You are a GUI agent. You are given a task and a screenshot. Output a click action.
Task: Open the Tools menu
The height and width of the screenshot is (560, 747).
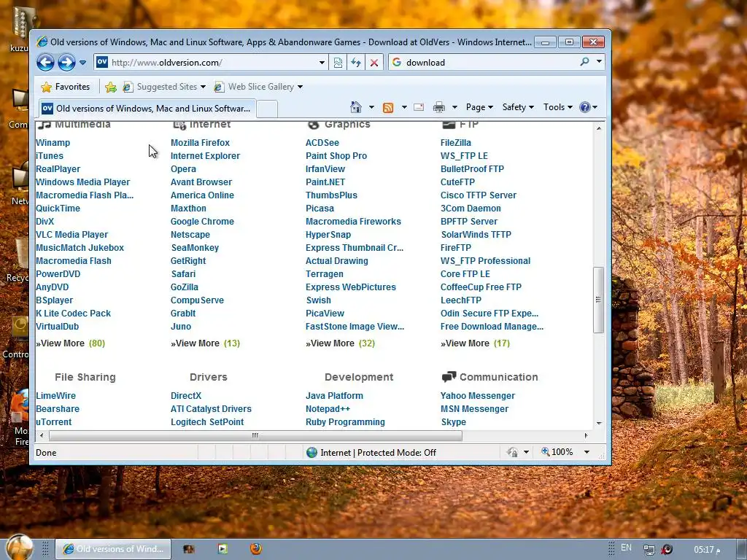tap(558, 107)
